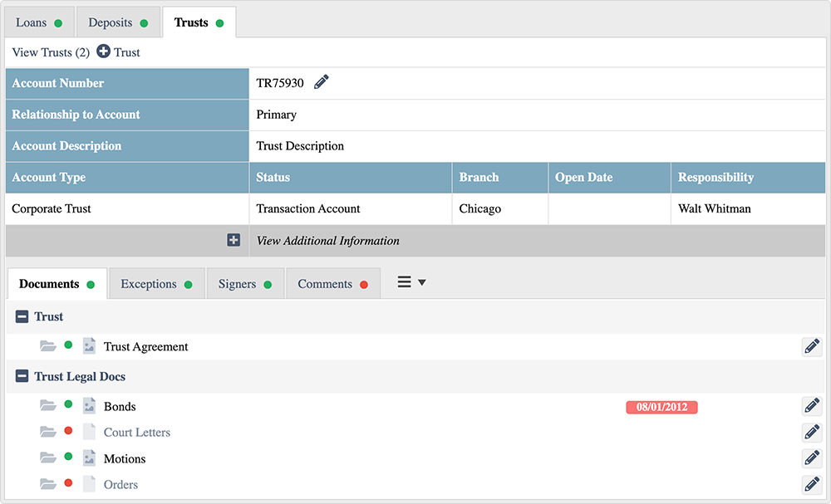831x504 pixels.
Task: Click the edit pencil for Bonds
Action: tap(811, 407)
